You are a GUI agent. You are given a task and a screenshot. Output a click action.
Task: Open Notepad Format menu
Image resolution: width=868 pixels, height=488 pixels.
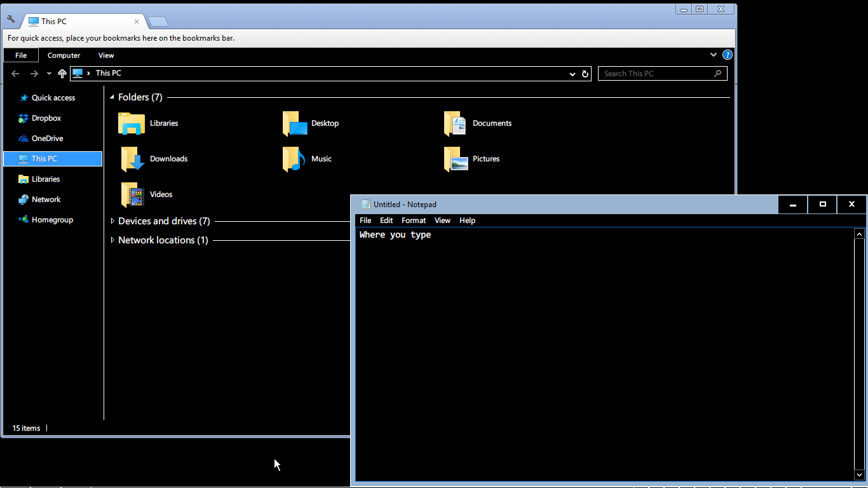pos(414,220)
